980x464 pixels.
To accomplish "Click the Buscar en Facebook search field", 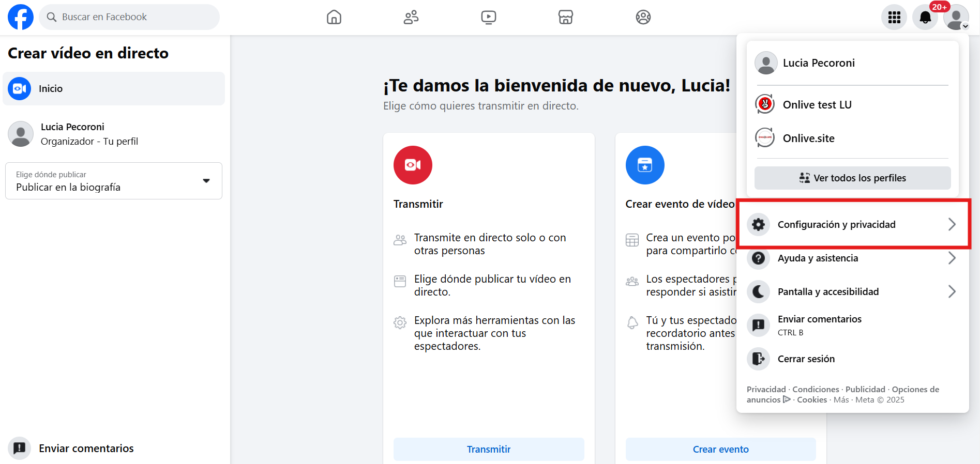I will [129, 17].
